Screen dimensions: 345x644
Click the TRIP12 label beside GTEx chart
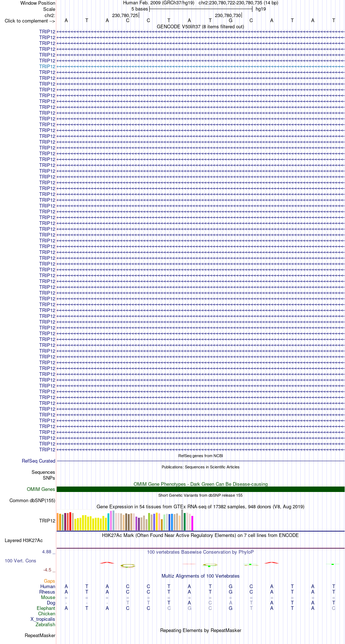click(x=47, y=521)
